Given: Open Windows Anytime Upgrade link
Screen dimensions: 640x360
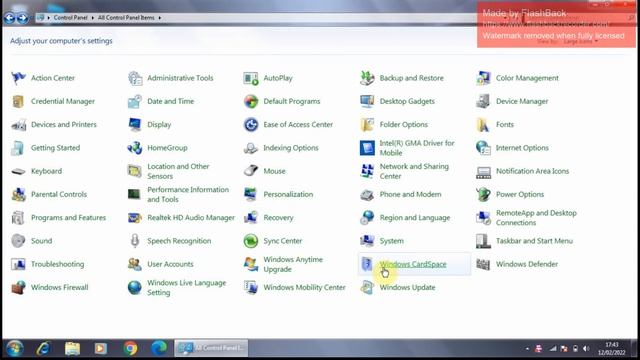Looking at the screenshot, I should point(293,264).
